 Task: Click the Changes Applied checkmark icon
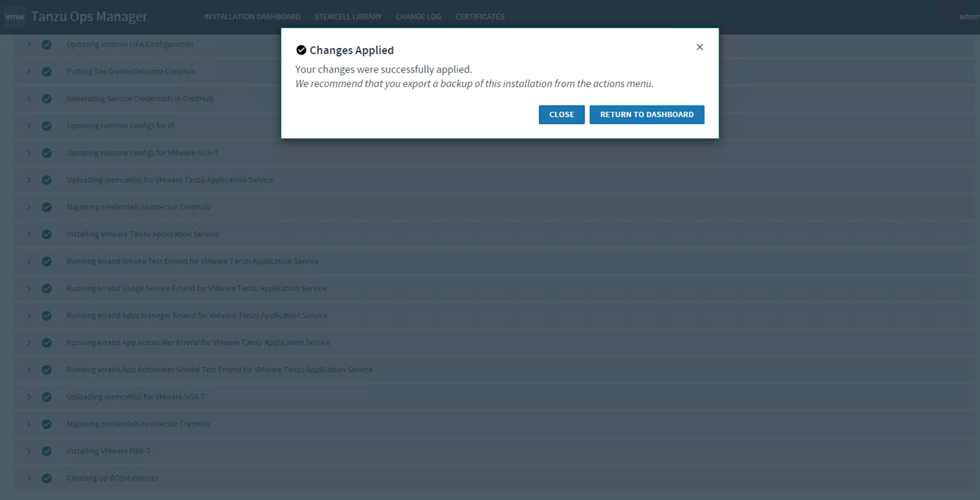(x=301, y=50)
